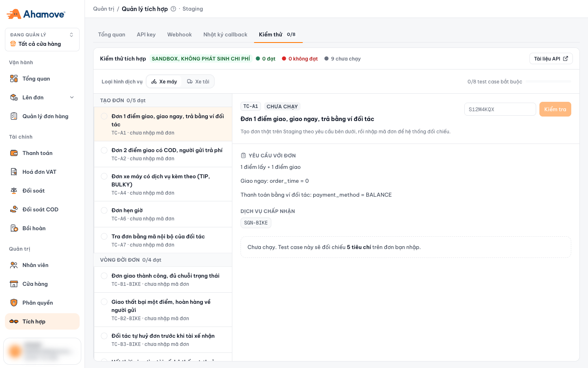The image size is (588, 368).
Task: Open the API key tab
Action: click(x=146, y=34)
